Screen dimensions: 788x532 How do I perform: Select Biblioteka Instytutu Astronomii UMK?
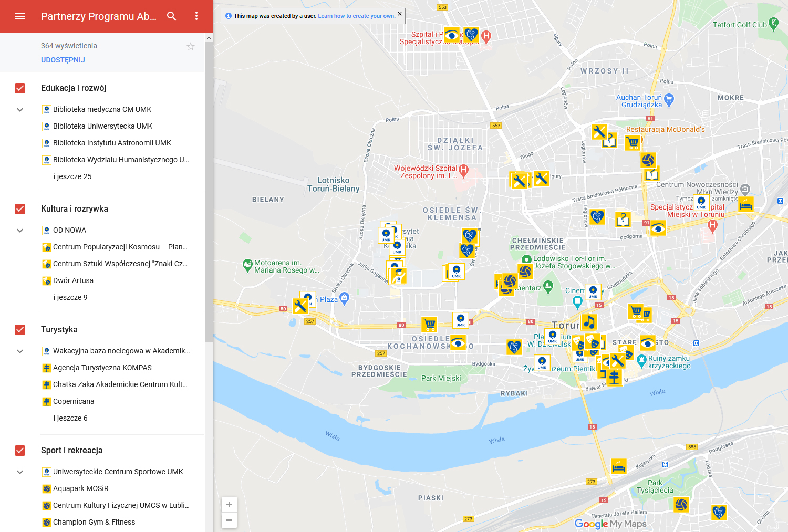(112, 143)
